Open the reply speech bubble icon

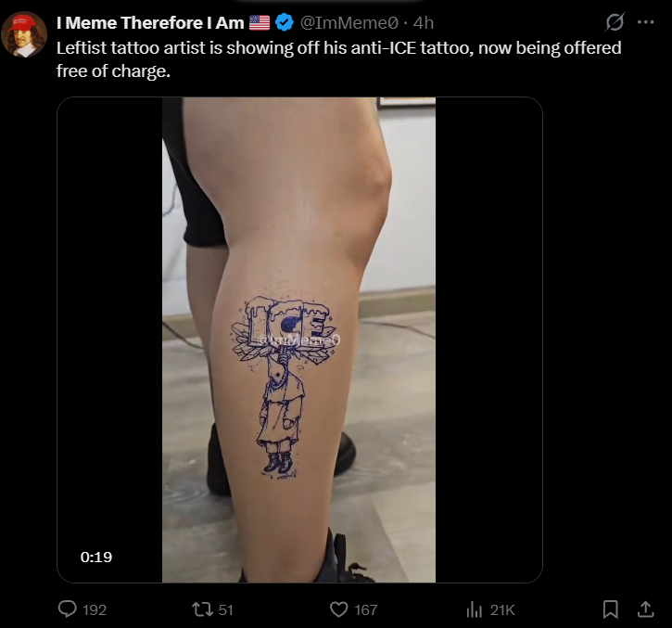68,609
